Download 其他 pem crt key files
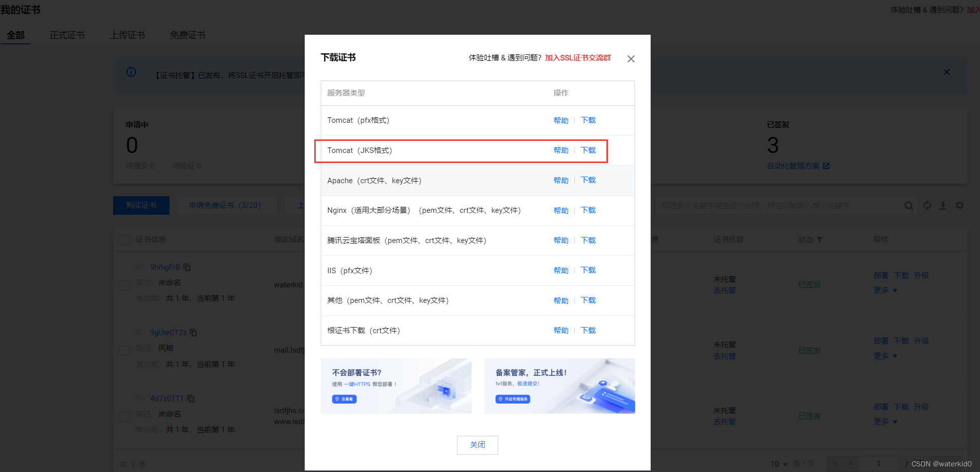Viewport: 980px width, 472px height. tap(588, 300)
